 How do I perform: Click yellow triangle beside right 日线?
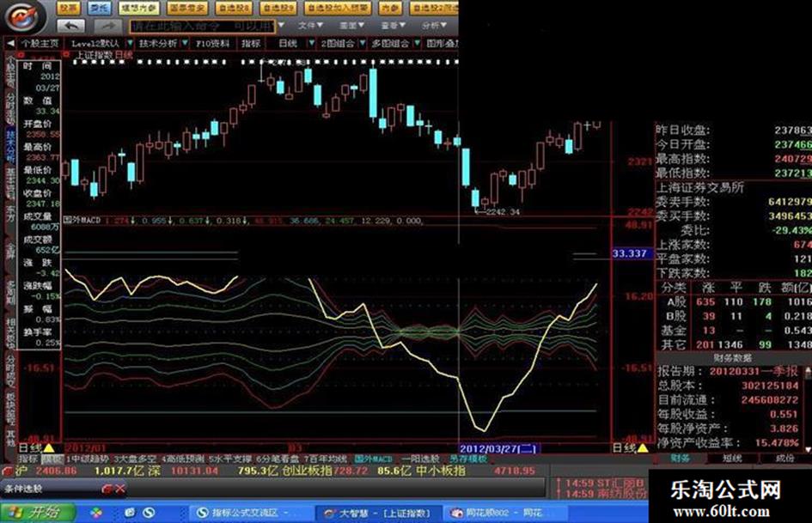(643, 448)
